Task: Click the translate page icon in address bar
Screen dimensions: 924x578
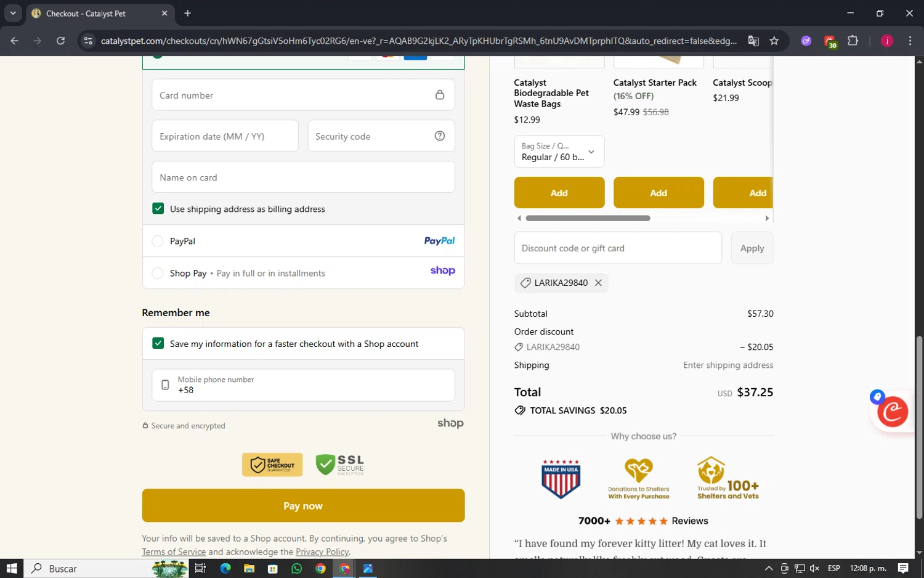Action: click(753, 41)
